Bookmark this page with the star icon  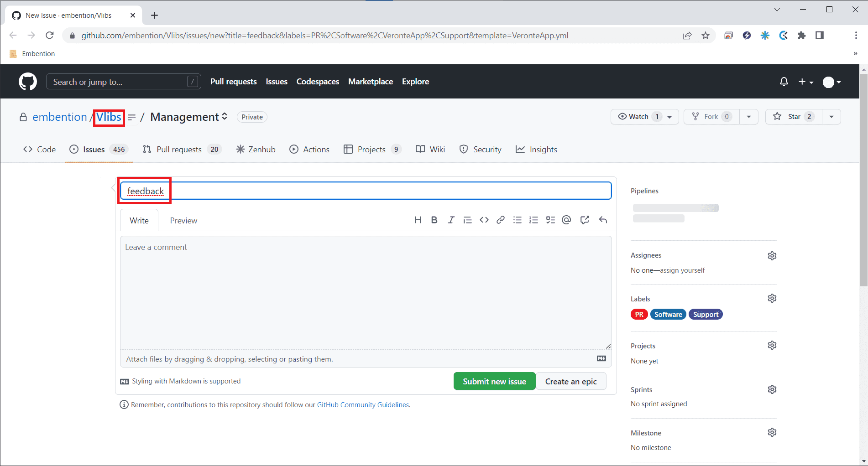[x=706, y=36]
